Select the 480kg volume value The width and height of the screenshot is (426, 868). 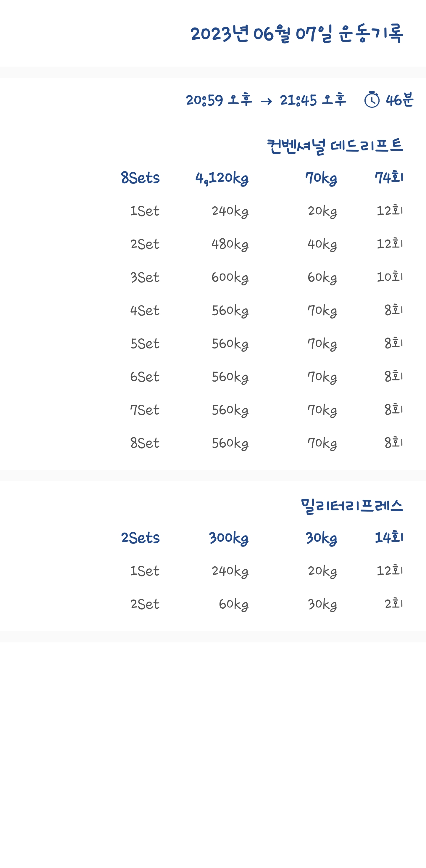(x=230, y=244)
